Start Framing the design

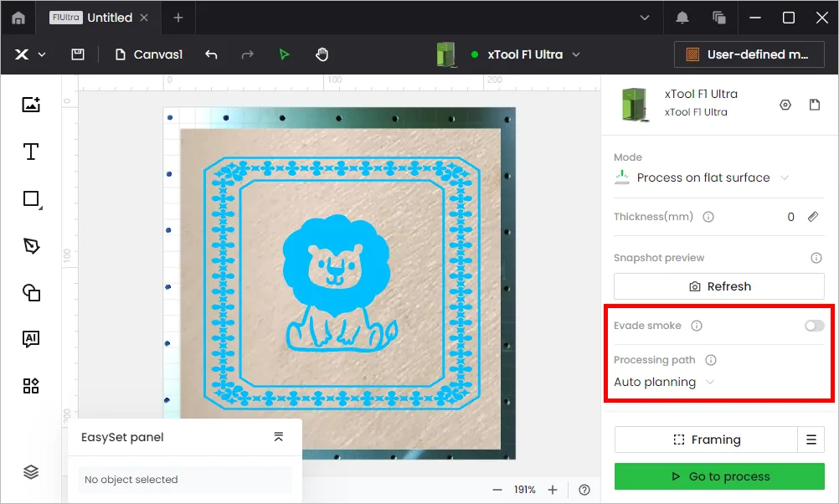tap(706, 440)
